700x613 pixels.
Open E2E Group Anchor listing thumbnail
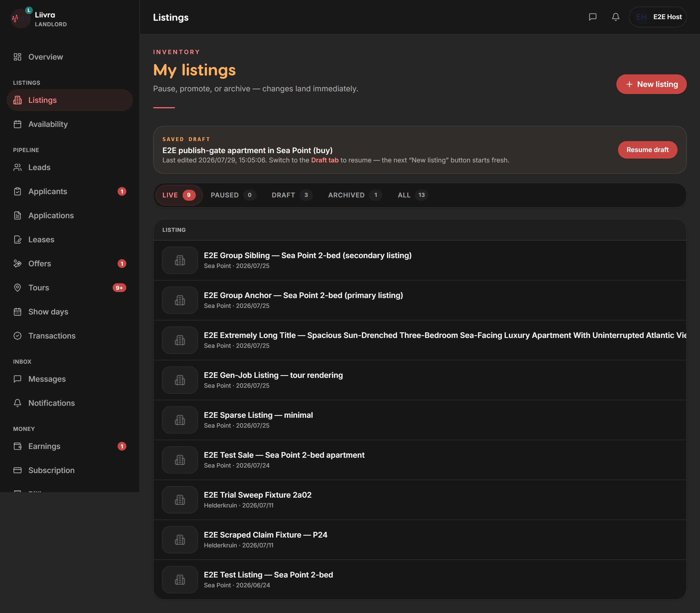[180, 300]
